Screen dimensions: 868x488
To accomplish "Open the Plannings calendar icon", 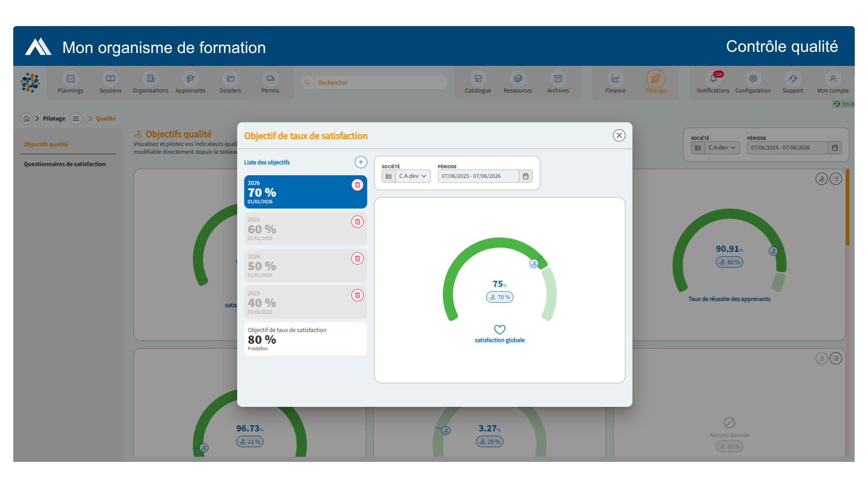I will coord(70,79).
